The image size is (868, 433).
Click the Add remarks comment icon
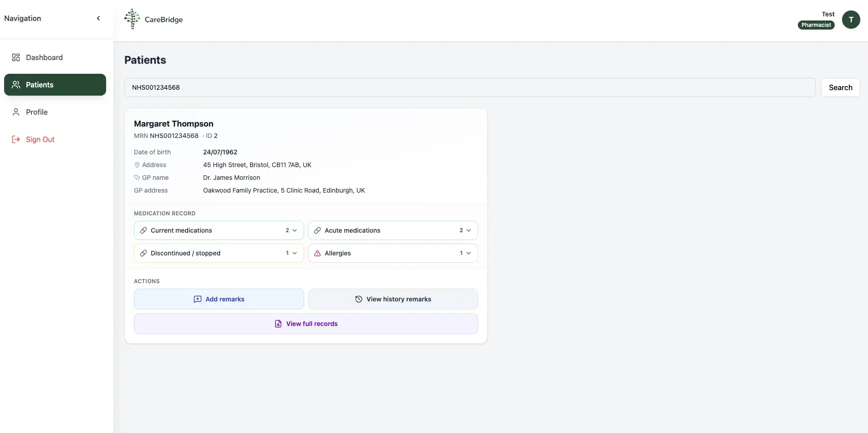[x=198, y=299]
